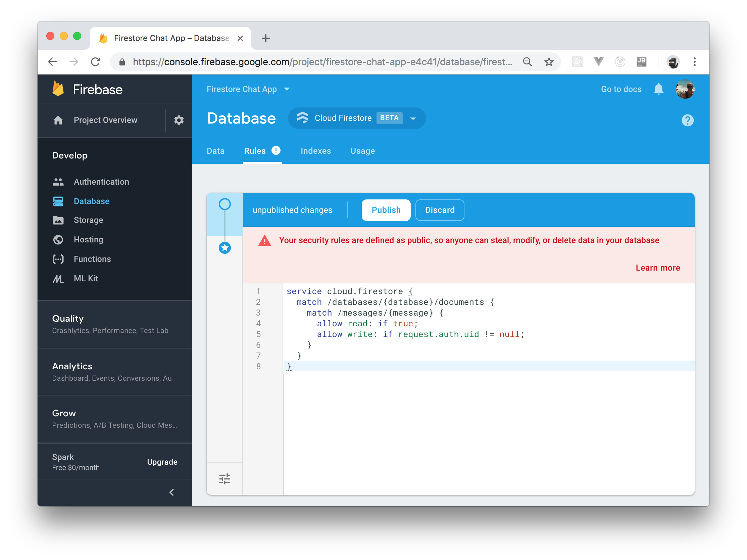Open project settings gear icon
The height and width of the screenshot is (560, 747).
[179, 120]
